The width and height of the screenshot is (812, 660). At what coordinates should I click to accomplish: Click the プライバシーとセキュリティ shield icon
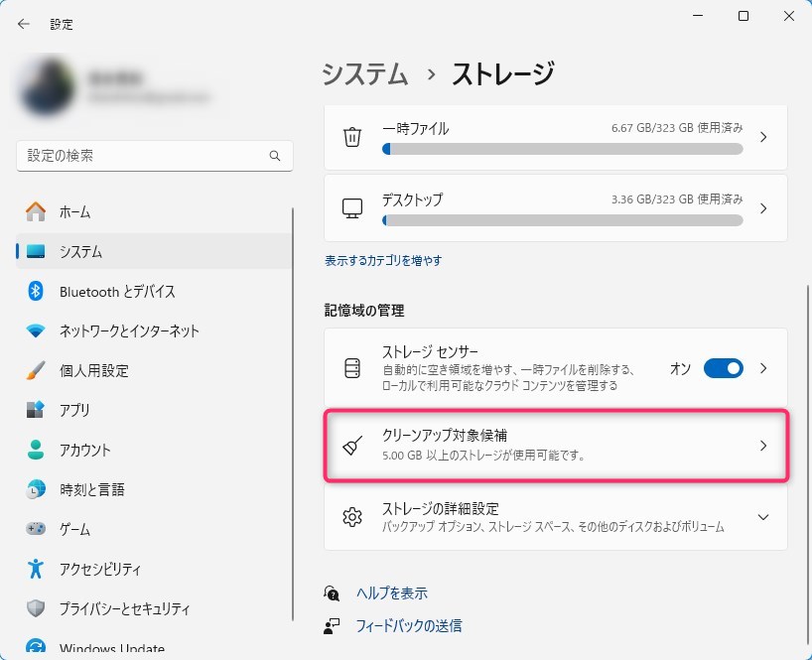(36, 608)
